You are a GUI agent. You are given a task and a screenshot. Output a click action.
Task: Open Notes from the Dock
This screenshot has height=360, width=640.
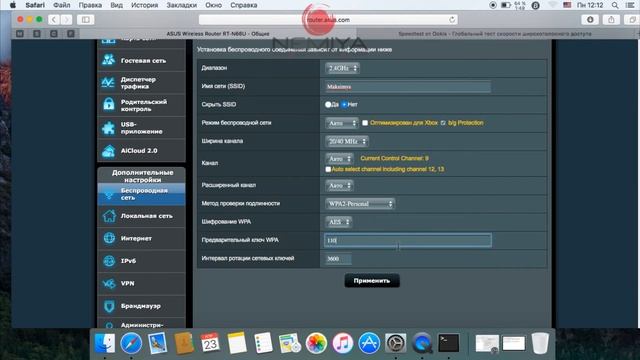[237, 343]
